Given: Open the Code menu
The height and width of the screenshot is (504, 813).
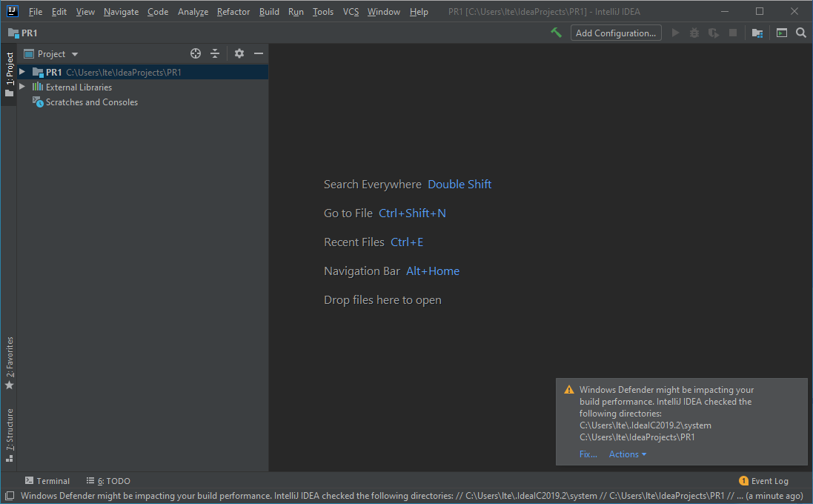Looking at the screenshot, I should coord(158,11).
